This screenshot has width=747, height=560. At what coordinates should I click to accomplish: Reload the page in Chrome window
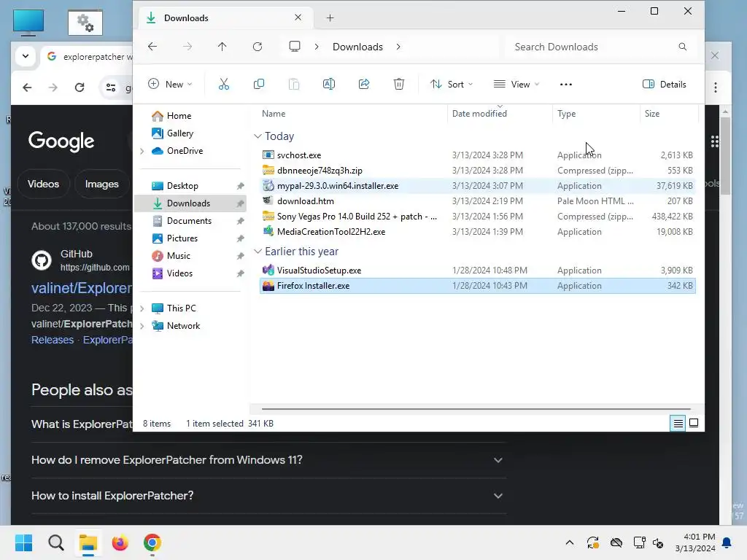point(80,87)
